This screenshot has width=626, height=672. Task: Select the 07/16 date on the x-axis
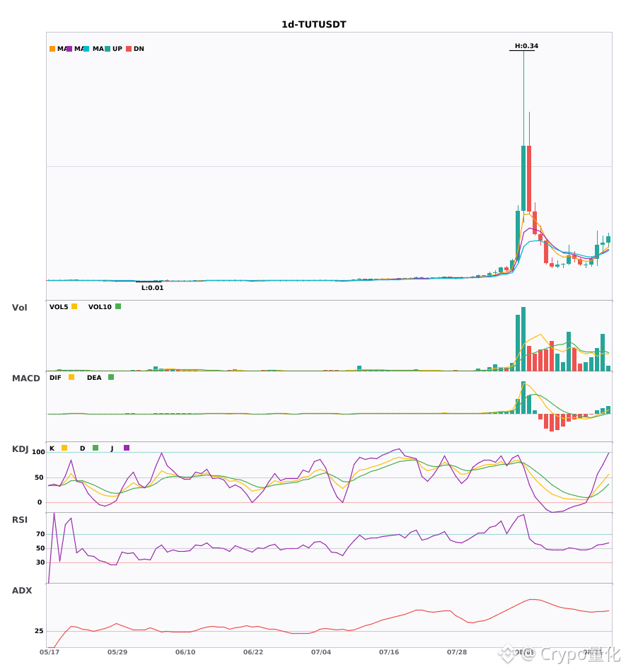coord(389,652)
